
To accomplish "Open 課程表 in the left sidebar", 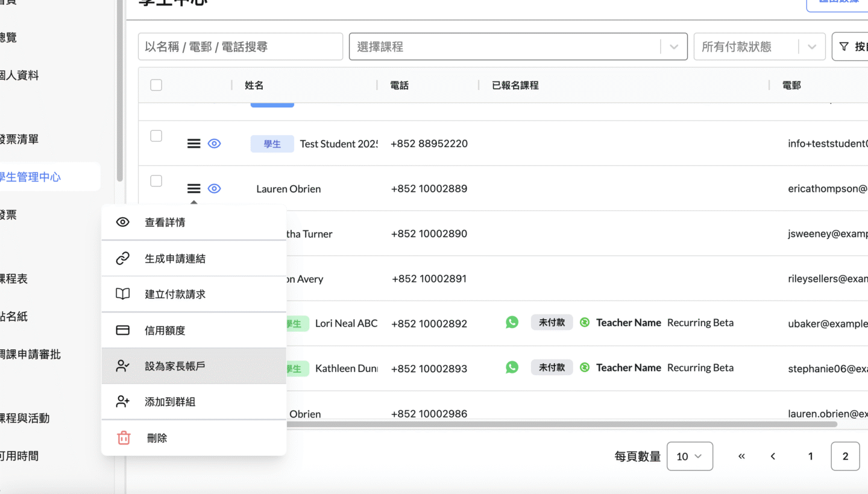I will (x=13, y=279).
